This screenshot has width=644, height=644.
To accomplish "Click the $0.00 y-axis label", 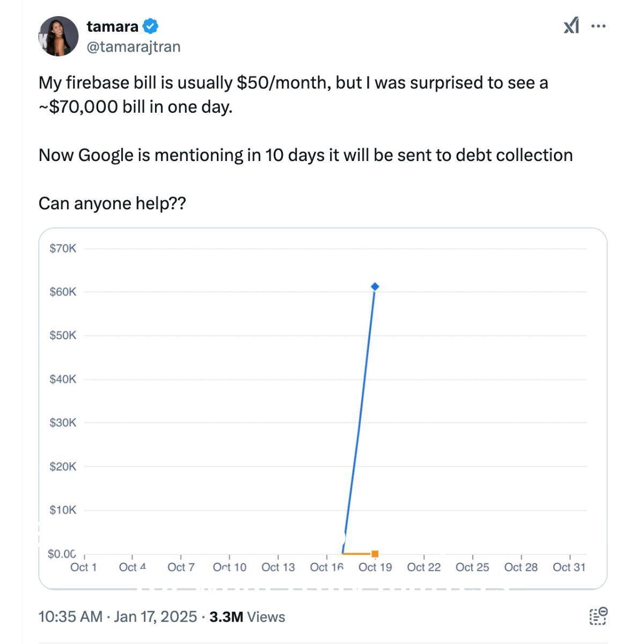I will [x=62, y=554].
